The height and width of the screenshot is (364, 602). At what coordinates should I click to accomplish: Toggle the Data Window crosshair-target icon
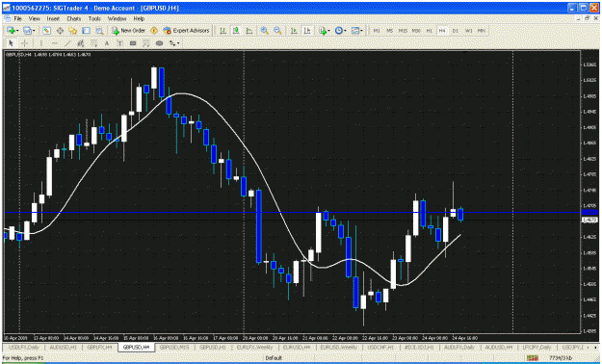point(60,31)
